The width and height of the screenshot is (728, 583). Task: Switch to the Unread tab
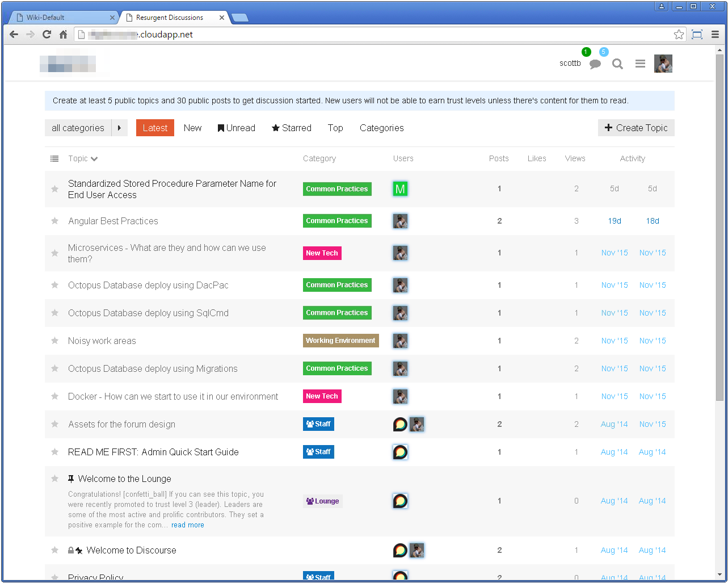pyautogui.click(x=237, y=128)
